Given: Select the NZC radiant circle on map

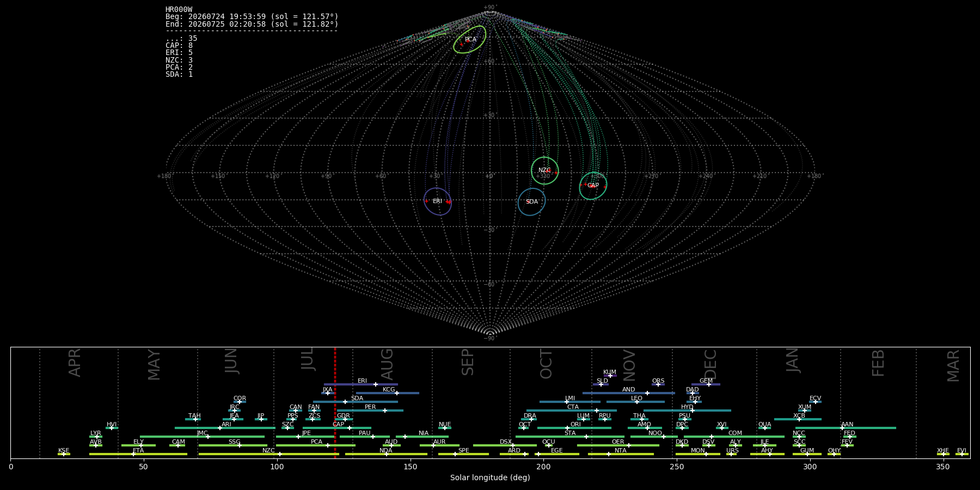Looking at the screenshot, I should pos(544,170).
